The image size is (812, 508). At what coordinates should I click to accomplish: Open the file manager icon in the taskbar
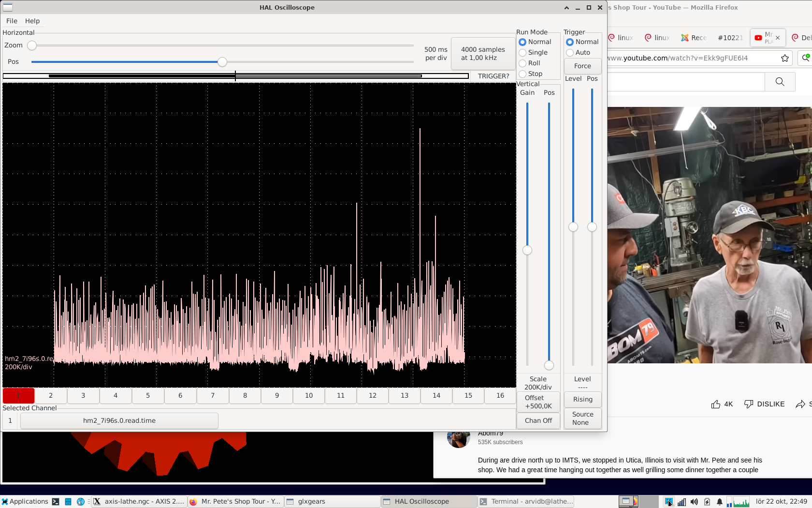[x=68, y=502]
